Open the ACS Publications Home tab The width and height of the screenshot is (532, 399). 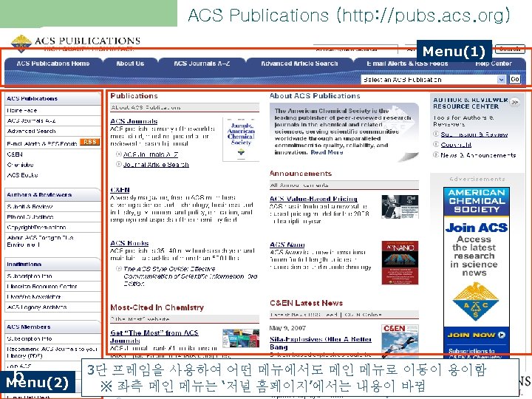(53, 64)
